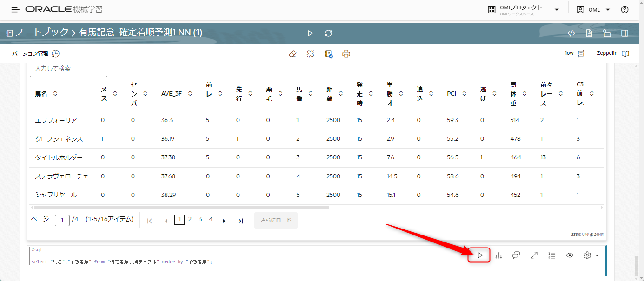Sort the table by 馬名 column
This screenshot has width=644, height=281.
55,94
